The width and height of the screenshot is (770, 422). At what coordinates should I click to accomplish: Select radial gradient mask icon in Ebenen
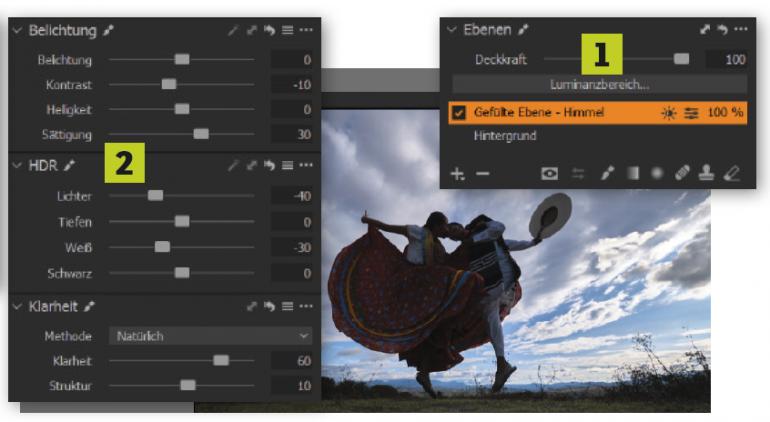click(656, 173)
